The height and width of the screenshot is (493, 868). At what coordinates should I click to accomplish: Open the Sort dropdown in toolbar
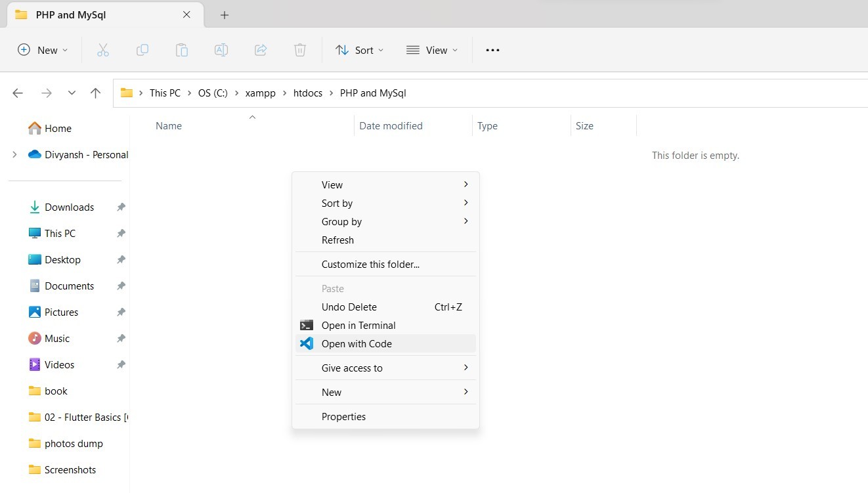point(359,50)
